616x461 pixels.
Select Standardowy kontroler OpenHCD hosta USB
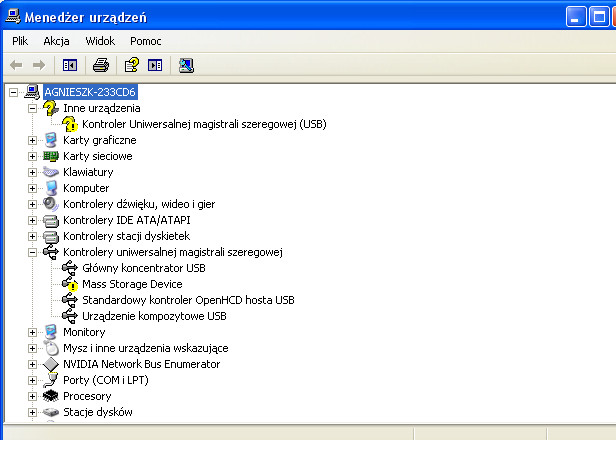pos(188,300)
